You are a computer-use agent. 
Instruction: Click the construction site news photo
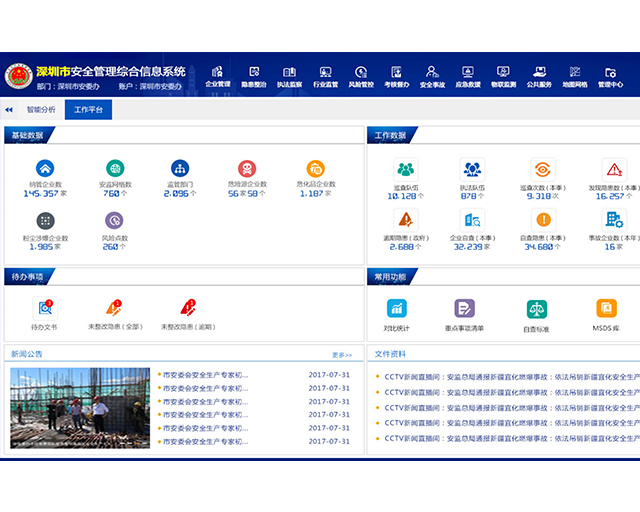click(80, 408)
